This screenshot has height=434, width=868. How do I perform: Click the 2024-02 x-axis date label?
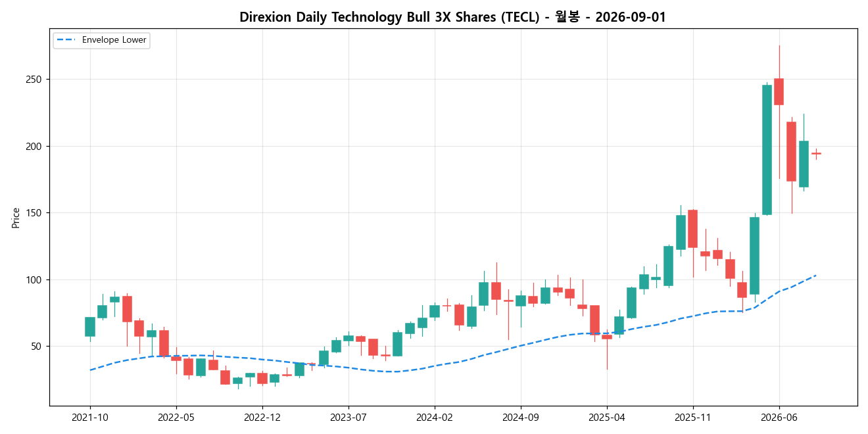tap(435, 417)
